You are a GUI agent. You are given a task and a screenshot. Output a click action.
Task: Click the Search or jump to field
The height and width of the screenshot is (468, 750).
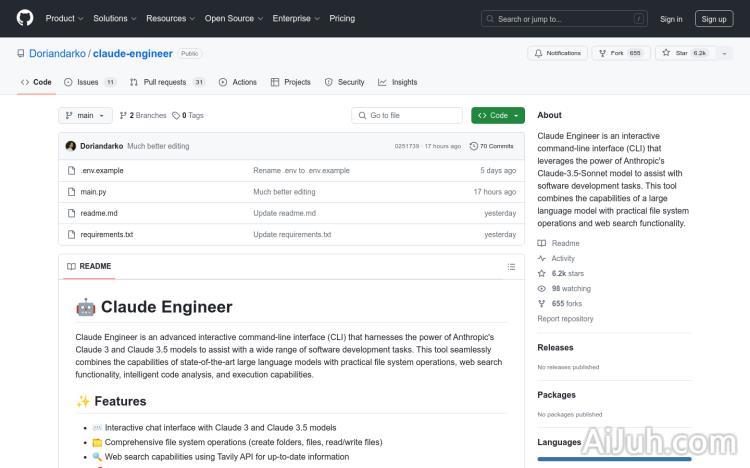[564, 18]
